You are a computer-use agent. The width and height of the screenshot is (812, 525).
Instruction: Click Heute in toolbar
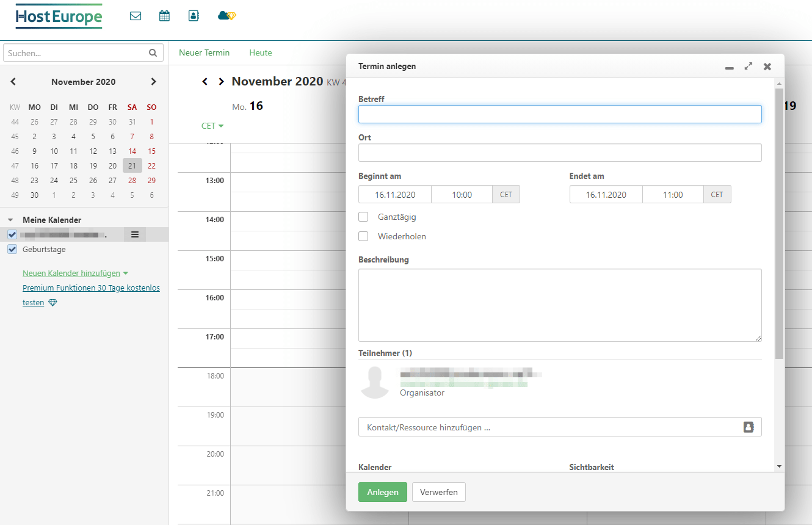click(261, 52)
